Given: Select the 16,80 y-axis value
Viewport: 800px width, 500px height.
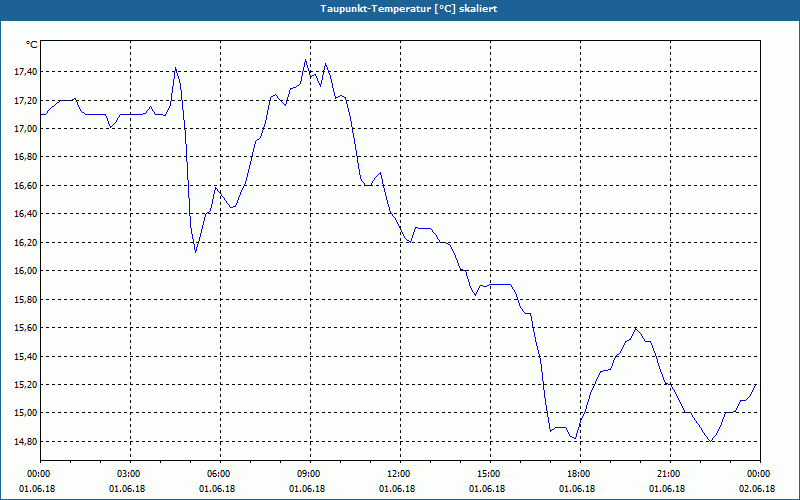Looking at the screenshot, I should (24, 157).
